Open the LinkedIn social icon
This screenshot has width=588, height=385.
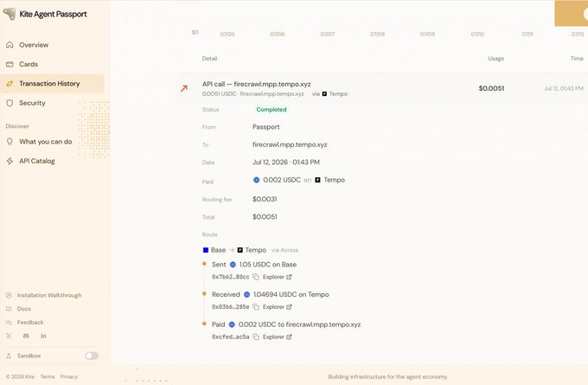click(x=43, y=336)
